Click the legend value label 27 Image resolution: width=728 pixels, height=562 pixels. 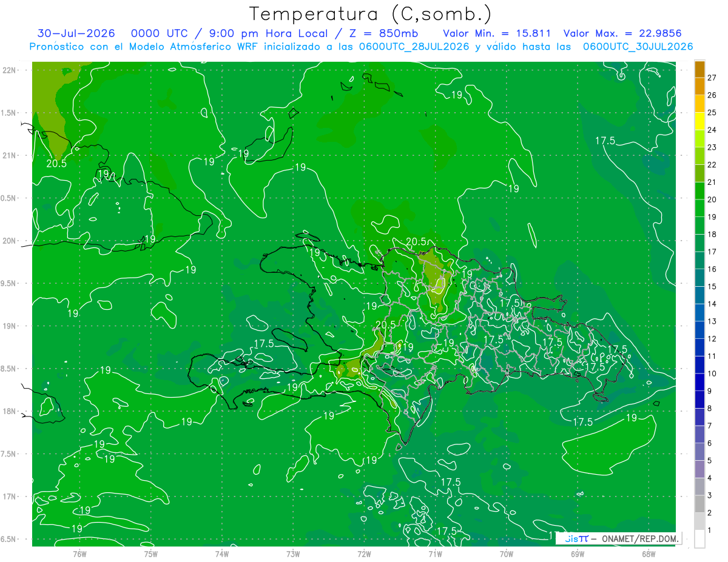click(x=712, y=78)
